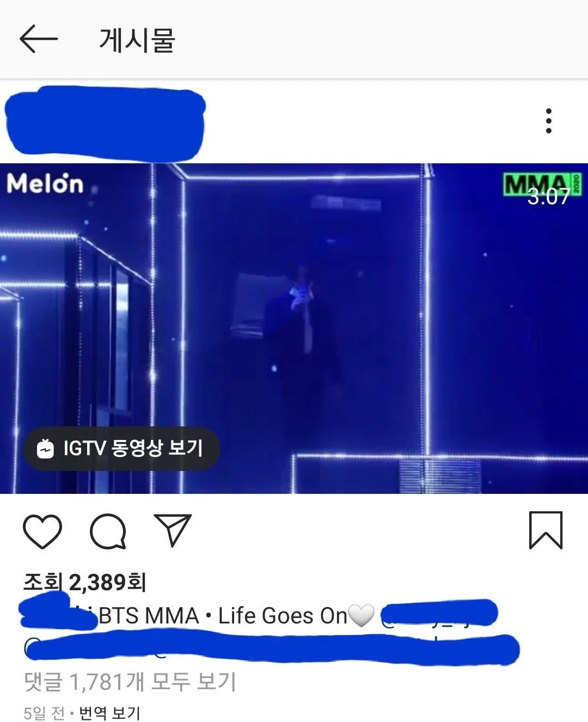Click the Melon logo on video
588x722 pixels.
45,183
